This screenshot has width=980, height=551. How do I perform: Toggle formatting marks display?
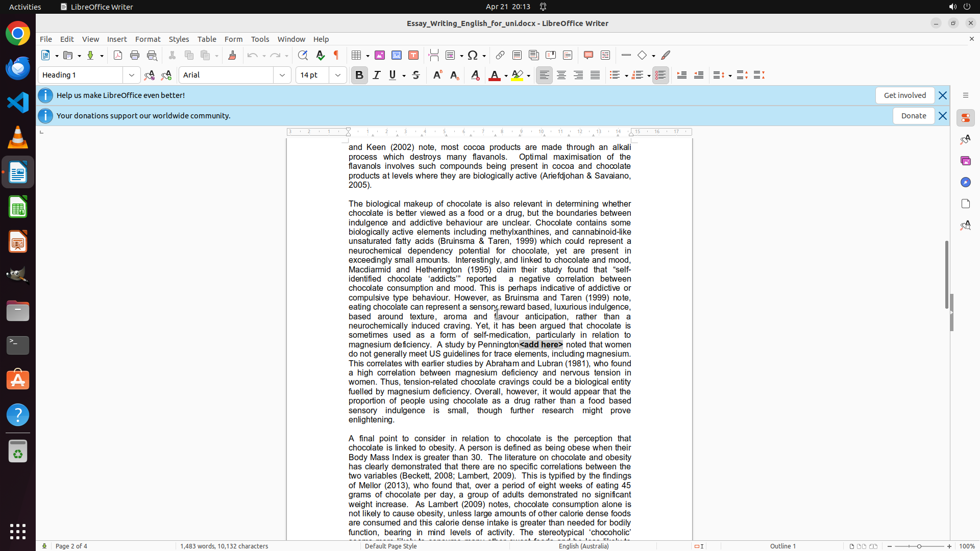[336, 55]
